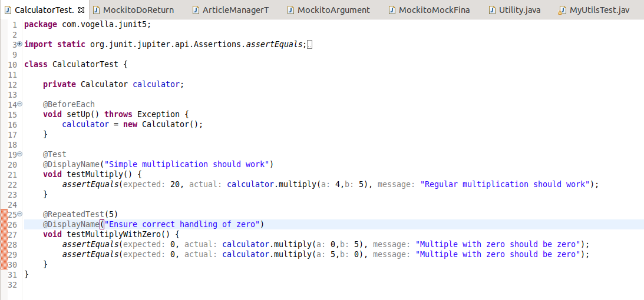The height and width of the screenshot is (300, 644).
Task: Collapse the testMultiplyWithZero fold at line 25
Action: point(19,214)
